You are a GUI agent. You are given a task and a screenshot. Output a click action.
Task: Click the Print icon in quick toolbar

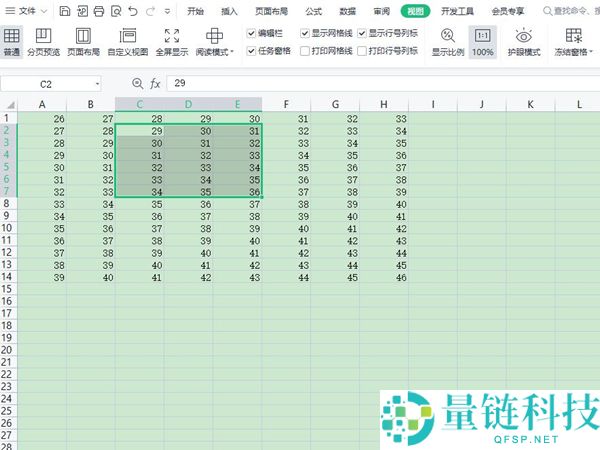99,11
